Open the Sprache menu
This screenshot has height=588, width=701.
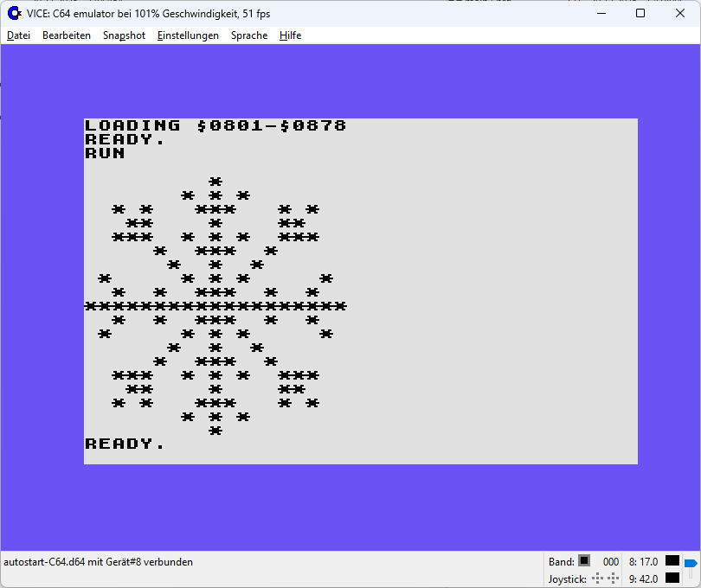(x=249, y=35)
